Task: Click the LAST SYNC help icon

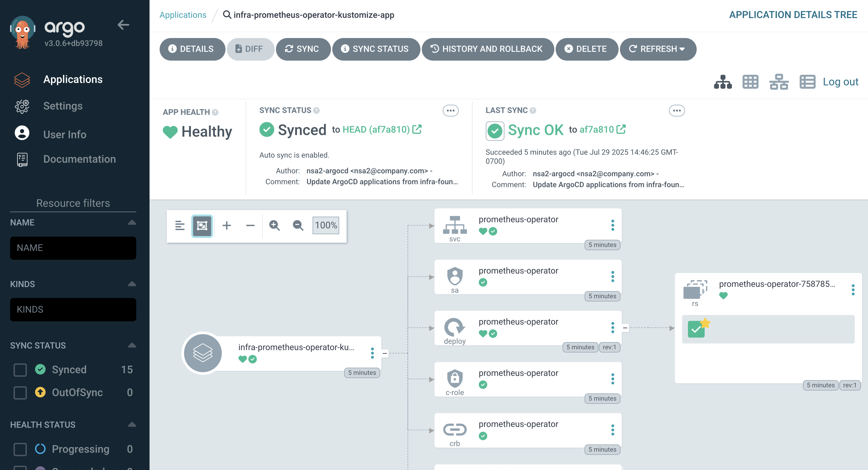Action: click(x=532, y=111)
